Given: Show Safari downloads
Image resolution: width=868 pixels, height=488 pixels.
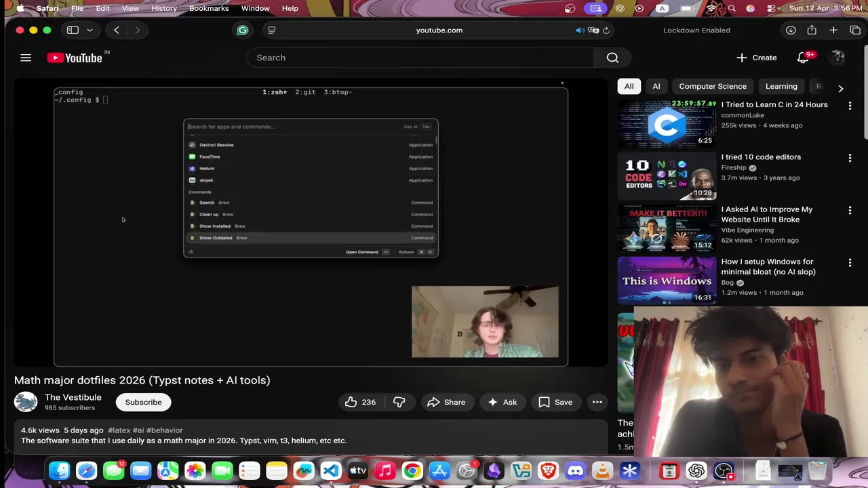Looking at the screenshot, I should click(791, 30).
